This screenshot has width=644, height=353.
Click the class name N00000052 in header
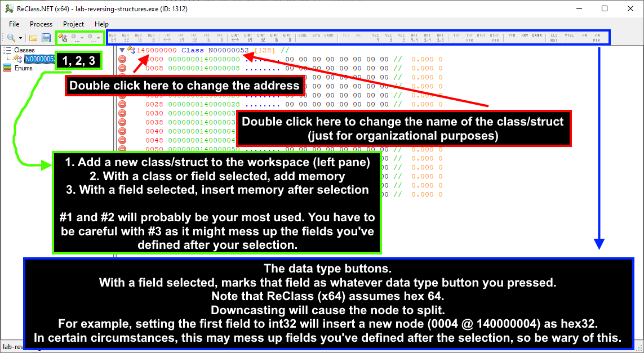pos(228,50)
